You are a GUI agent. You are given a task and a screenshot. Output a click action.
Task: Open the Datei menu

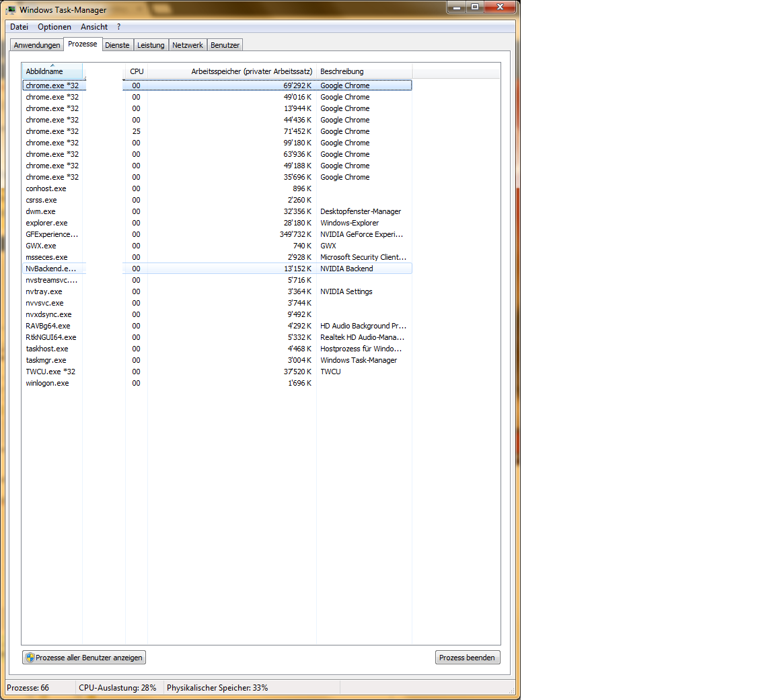coord(20,27)
